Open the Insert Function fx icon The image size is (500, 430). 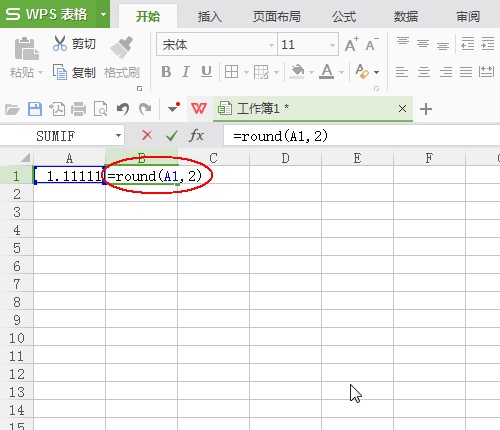196,136
